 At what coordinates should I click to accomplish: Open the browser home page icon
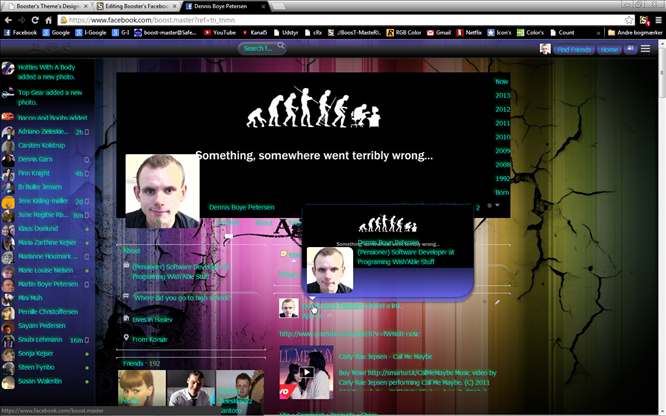pos(48,20)
